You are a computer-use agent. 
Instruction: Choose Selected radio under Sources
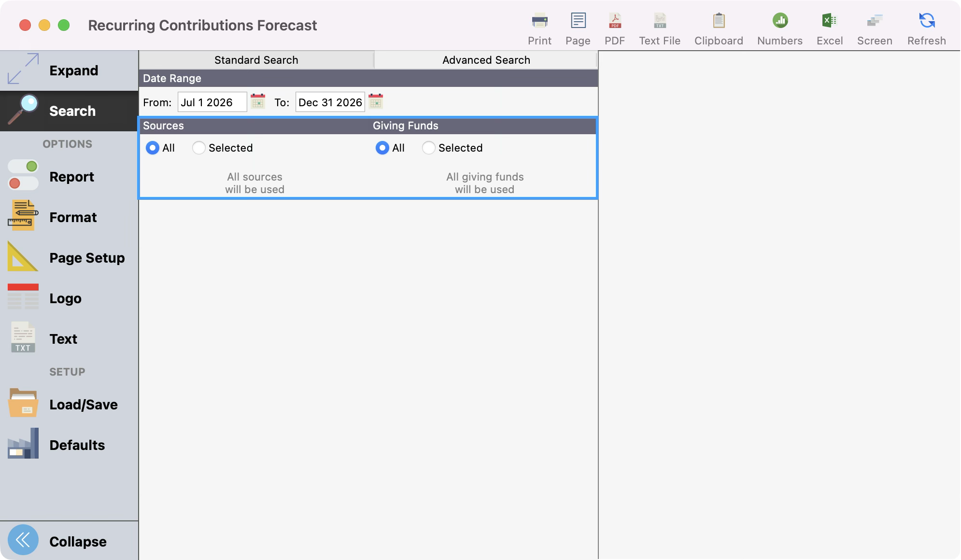[x=199, y=148]
